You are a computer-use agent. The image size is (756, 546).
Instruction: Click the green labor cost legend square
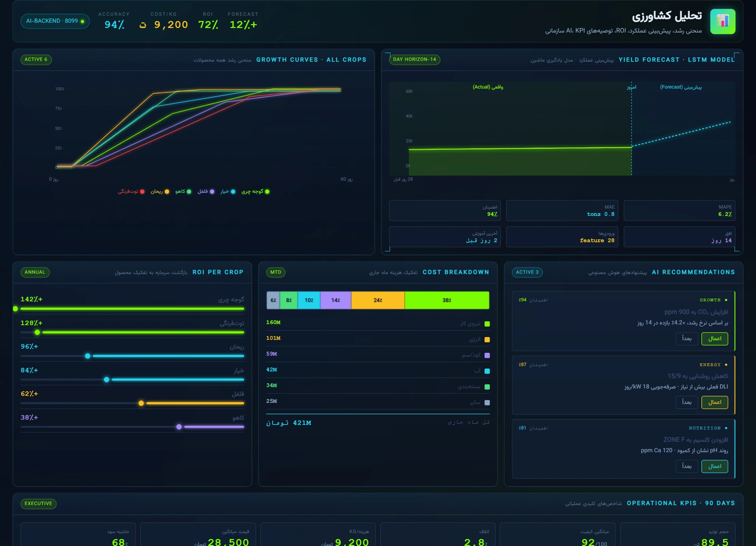487,324
